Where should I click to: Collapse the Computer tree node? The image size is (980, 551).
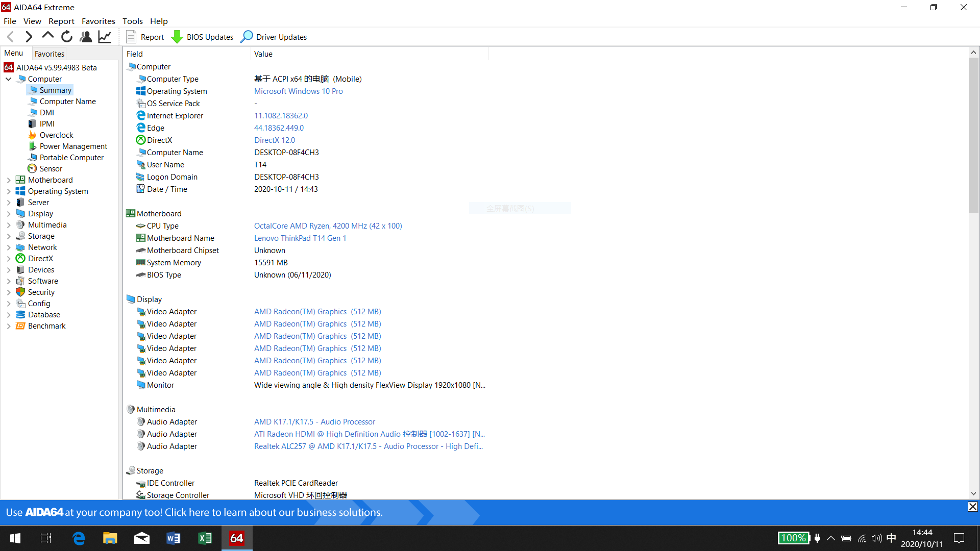tap(9, 79)
